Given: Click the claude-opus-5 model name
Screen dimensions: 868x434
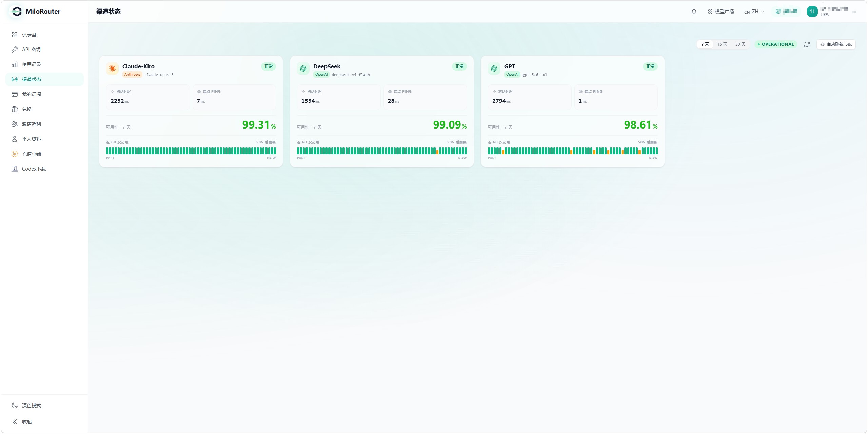Looking at the screenshot, I should point(159,75).
